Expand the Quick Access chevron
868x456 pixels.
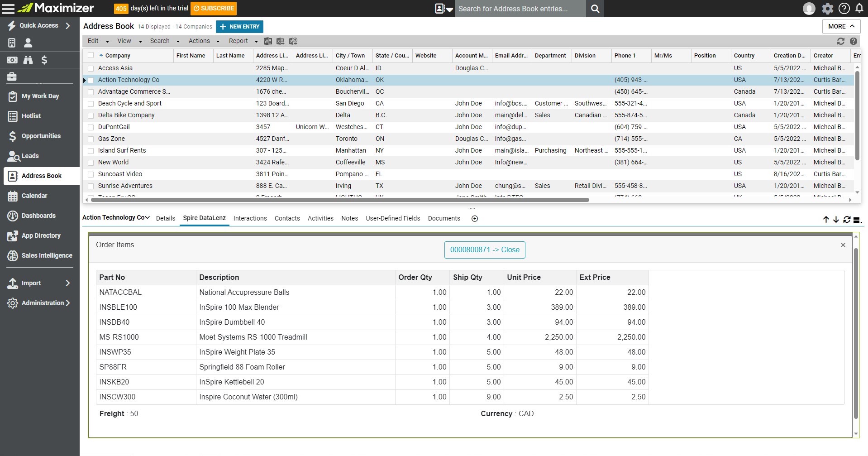coord(68,26)
